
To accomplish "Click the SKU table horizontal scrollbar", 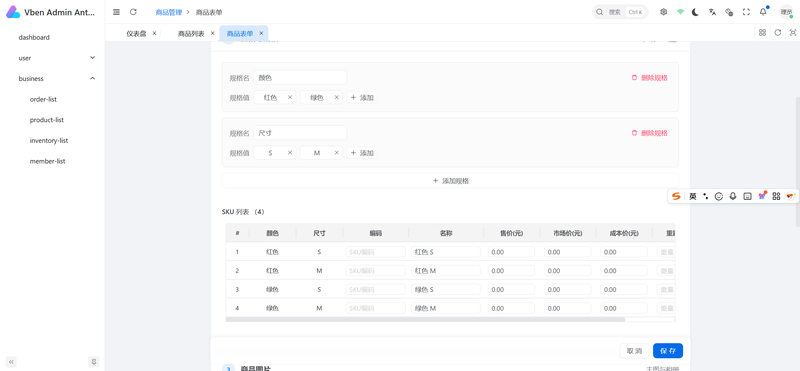I will coord(425,319).
